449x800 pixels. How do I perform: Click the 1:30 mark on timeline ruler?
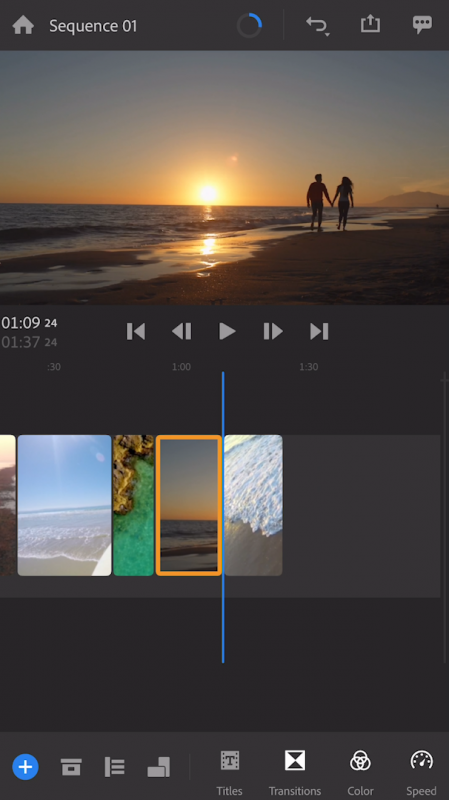point(309,367)
